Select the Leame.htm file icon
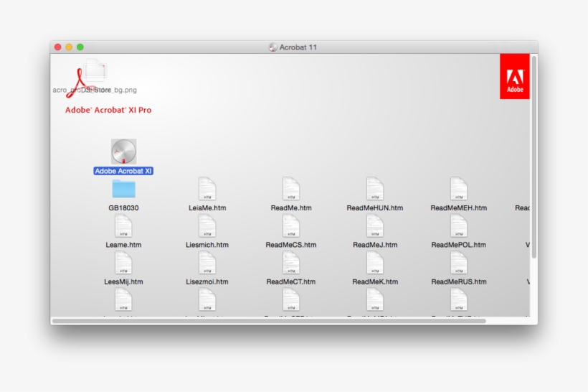The width and height of the screenshot is (588, 392). (123, 225)
